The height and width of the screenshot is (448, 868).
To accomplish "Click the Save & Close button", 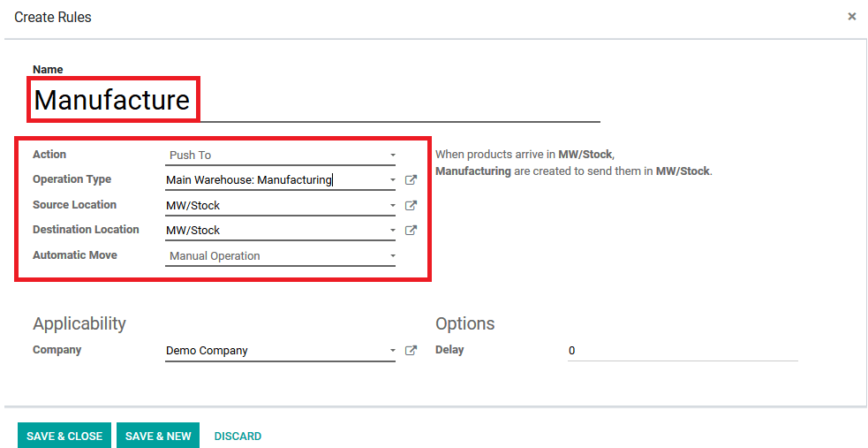I will tap(64, 436).
